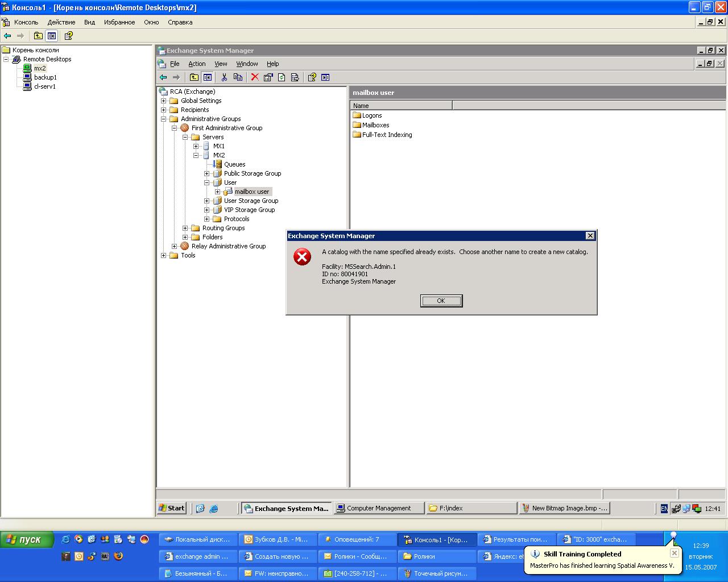Select Folders tree item
The image size is (728, 582).
tap(213, 237)
